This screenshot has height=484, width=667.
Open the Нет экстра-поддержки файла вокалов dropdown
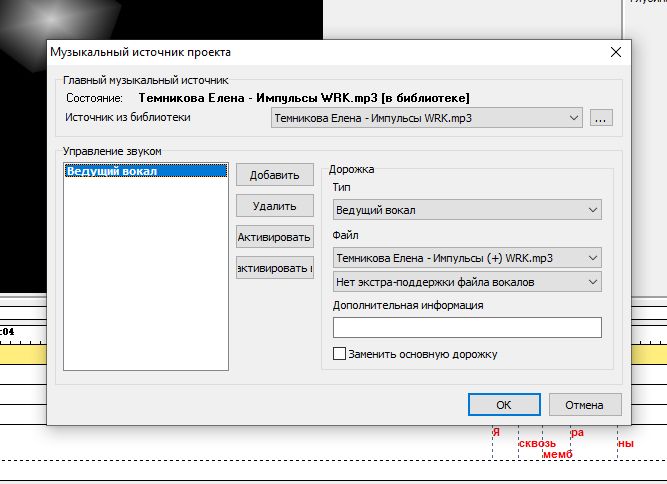467,282
